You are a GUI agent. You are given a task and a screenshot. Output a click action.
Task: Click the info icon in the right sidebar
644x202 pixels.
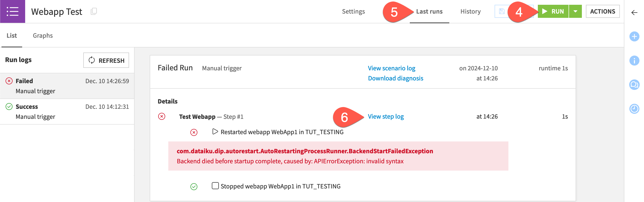pyautogui.click(x=634, y=60)
